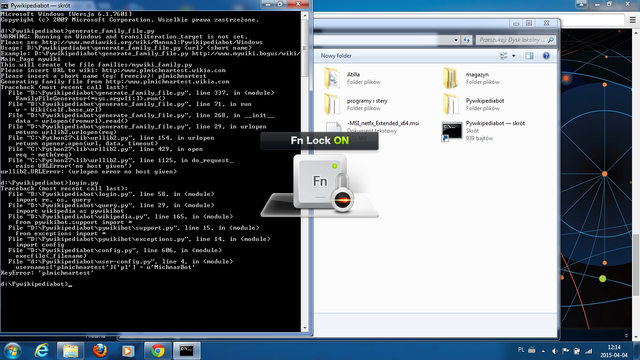This screenshot has height=360, width=640.
Task: Open the volume tray icon
Action: coord(554,351)
